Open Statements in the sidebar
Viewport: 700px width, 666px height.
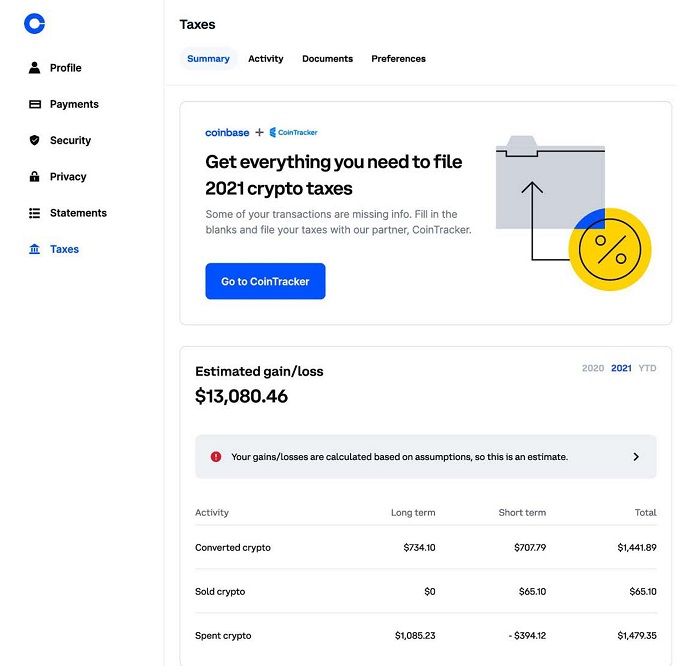[x=78, y=213]
